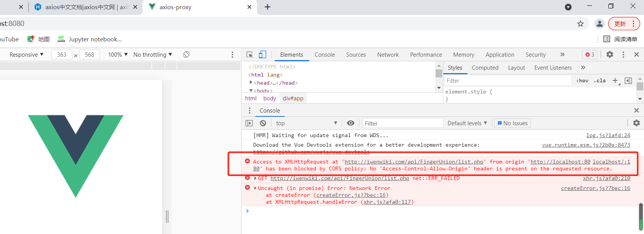Image resolution: width=644 pixels, height=234 pixels.
Task: Open the Responsive device dropdown
Action: (x=26, y=54)
